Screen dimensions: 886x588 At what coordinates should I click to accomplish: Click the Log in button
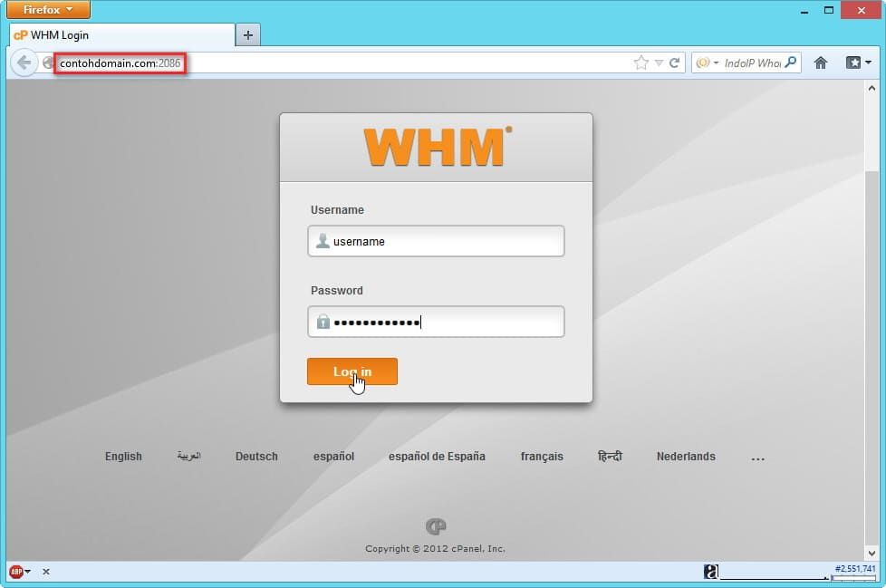tap(352, 371)
